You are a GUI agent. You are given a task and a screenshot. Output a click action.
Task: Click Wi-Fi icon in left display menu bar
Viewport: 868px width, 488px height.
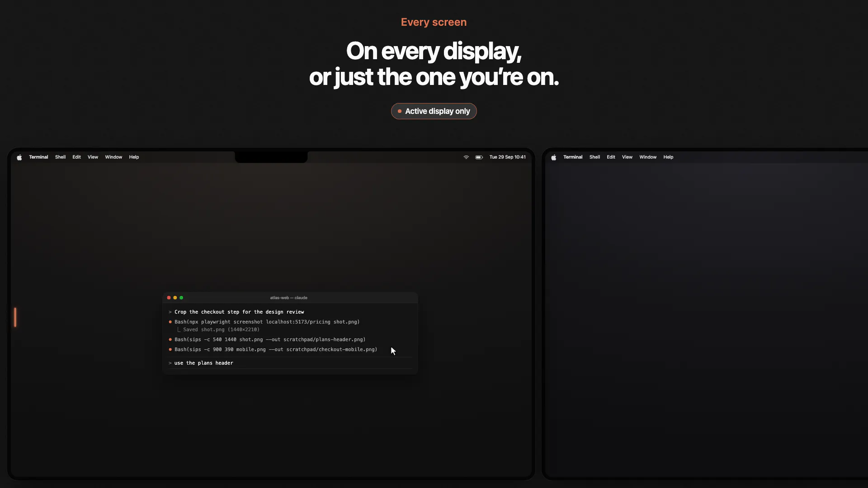pyautogui.click(x=466, y=157)
